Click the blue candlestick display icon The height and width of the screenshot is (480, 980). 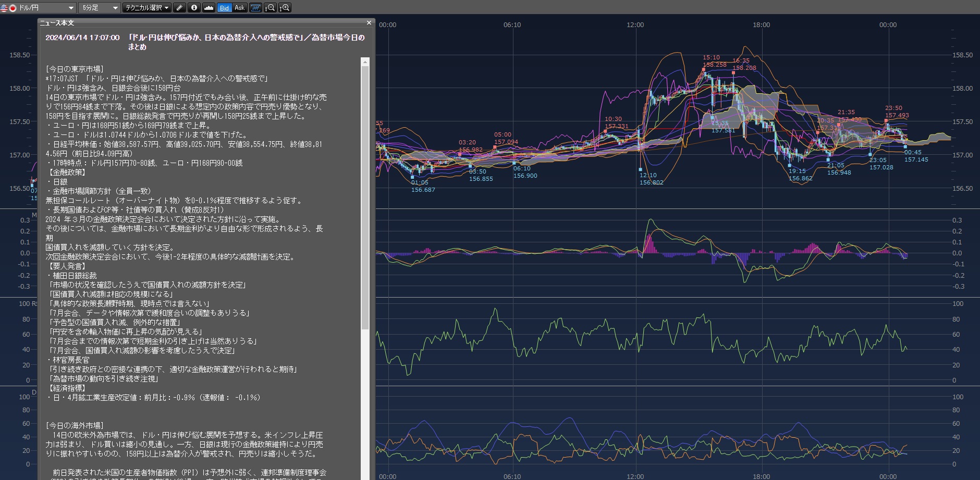click(255, 8)
